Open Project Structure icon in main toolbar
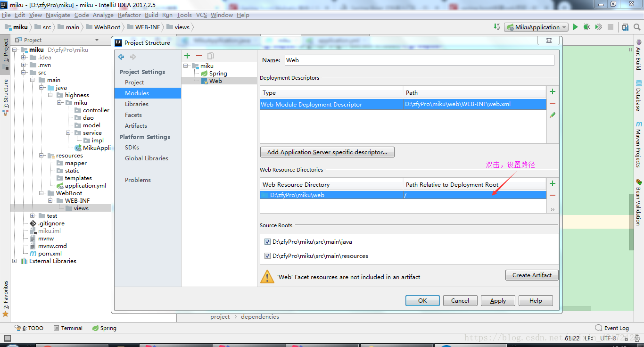 tap(625, 27)
